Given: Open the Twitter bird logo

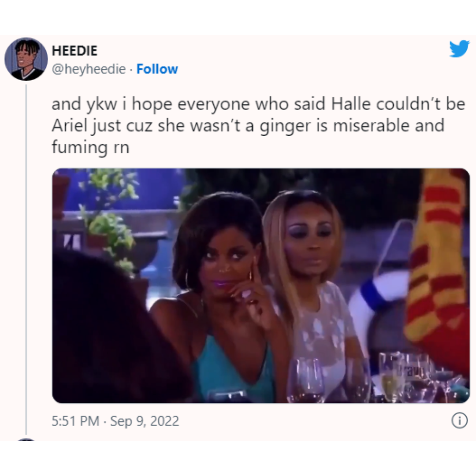Looking at the screenshot, I should coord(459,48).
